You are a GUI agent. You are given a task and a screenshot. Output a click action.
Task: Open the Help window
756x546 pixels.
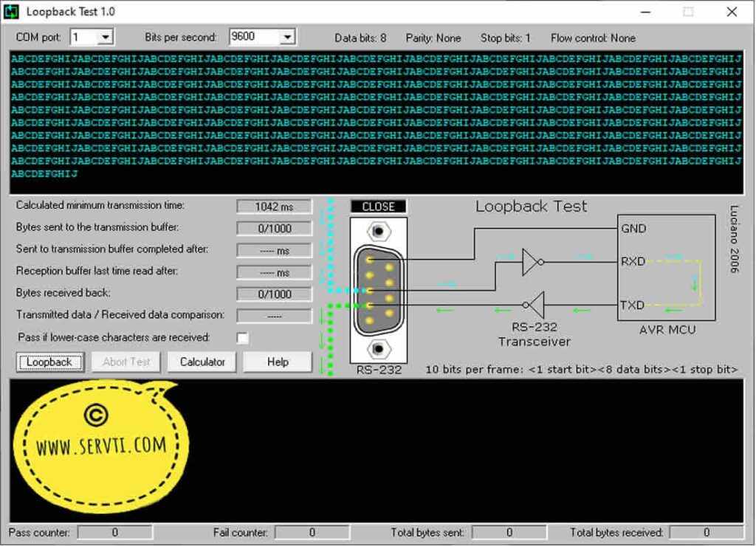(x=277, y=362)
